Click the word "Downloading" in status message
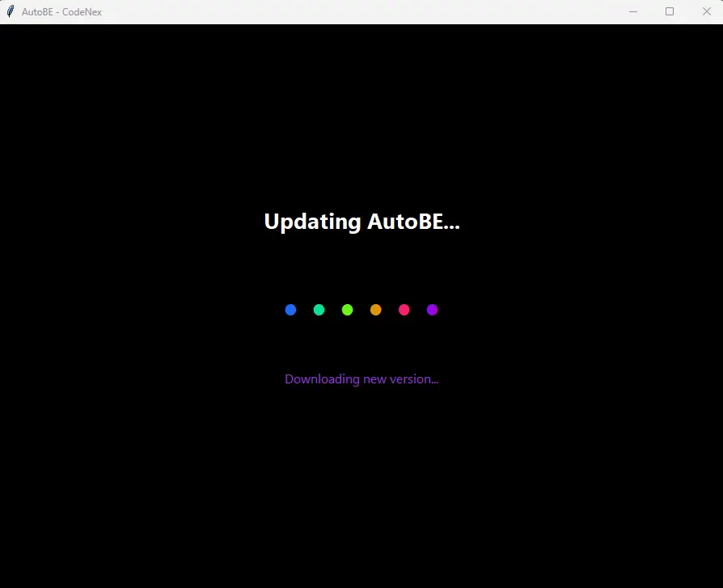Viewport: 723px width, 588px height. point(322,379)
